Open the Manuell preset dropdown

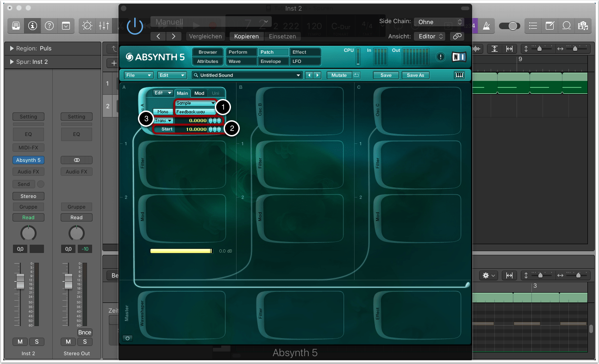[x=211, y=22]
